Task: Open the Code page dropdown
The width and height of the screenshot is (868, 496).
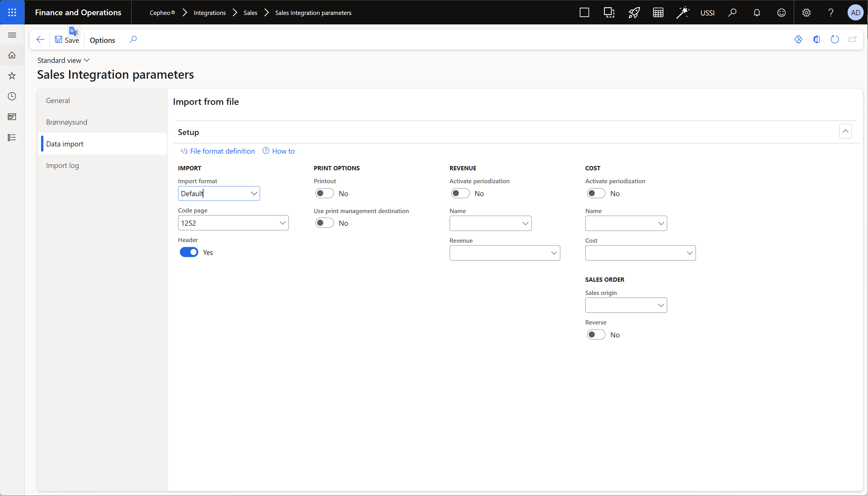Action: pyautogui.click(x=282, y=223)
